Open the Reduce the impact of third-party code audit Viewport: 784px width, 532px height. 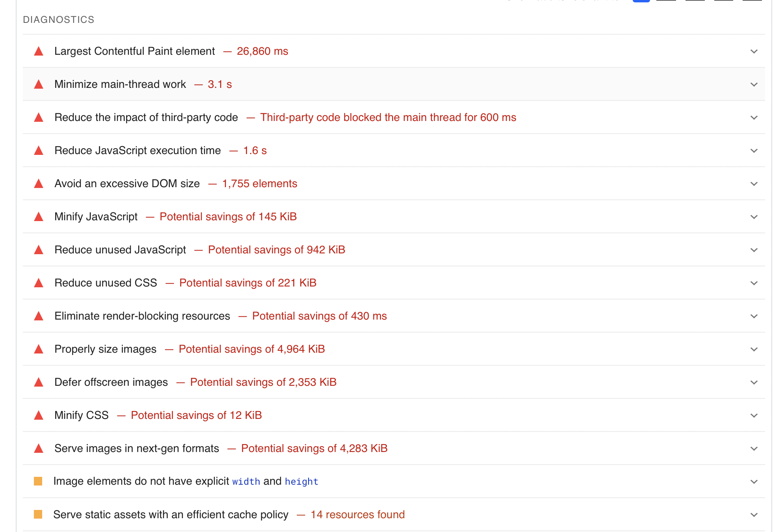point(146,117)
